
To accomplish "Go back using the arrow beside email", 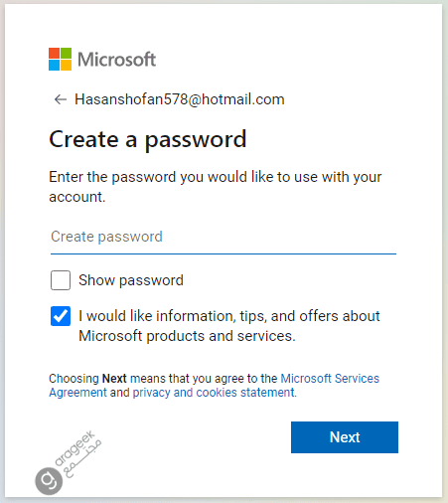I will pyautogui.click(x=61, y=99).
